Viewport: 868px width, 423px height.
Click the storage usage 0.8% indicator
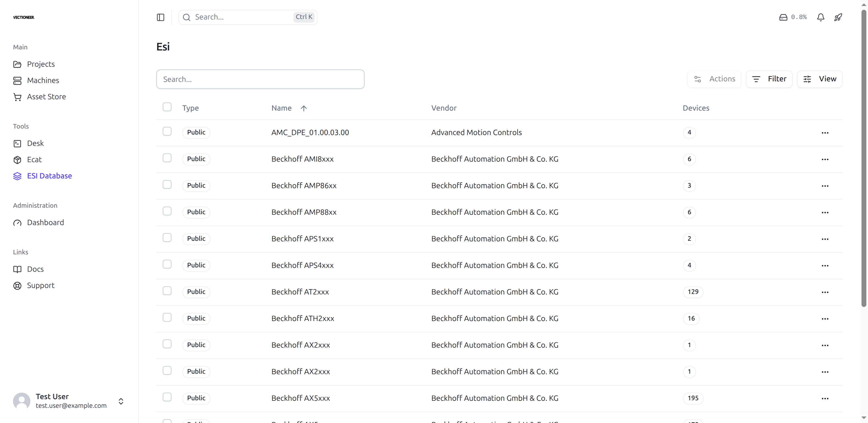pyautogui.click(x=793, y=17)
